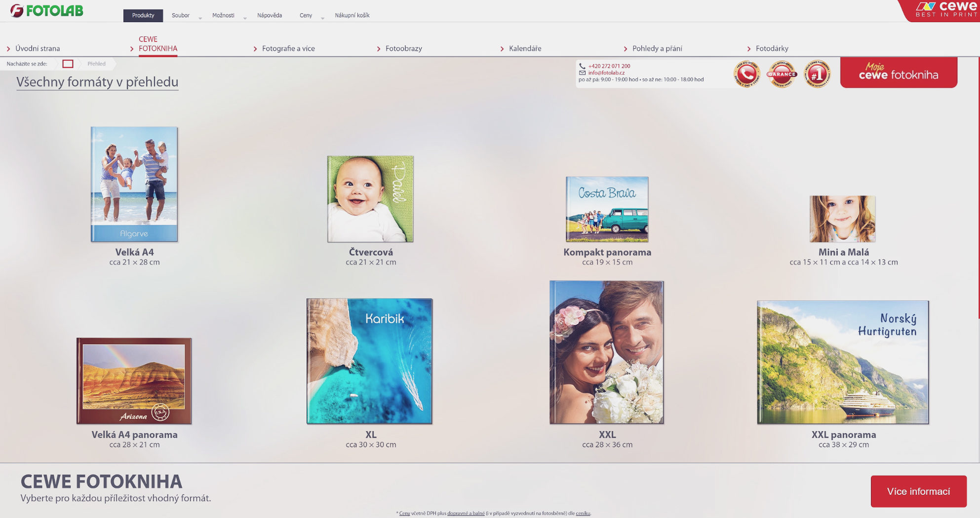The image size is (980, 518).
Task: Select the Velká A4 panorama Arizona book
Action: tap(134, 381)
